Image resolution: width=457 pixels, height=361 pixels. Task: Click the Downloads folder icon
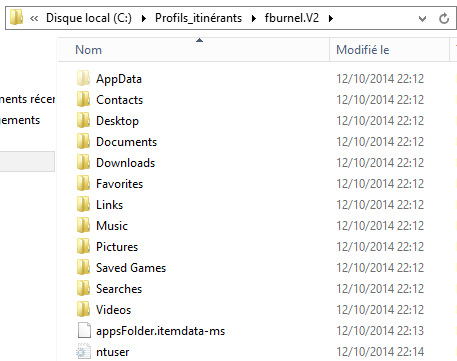pyautogui.click(x=83, y=163)
